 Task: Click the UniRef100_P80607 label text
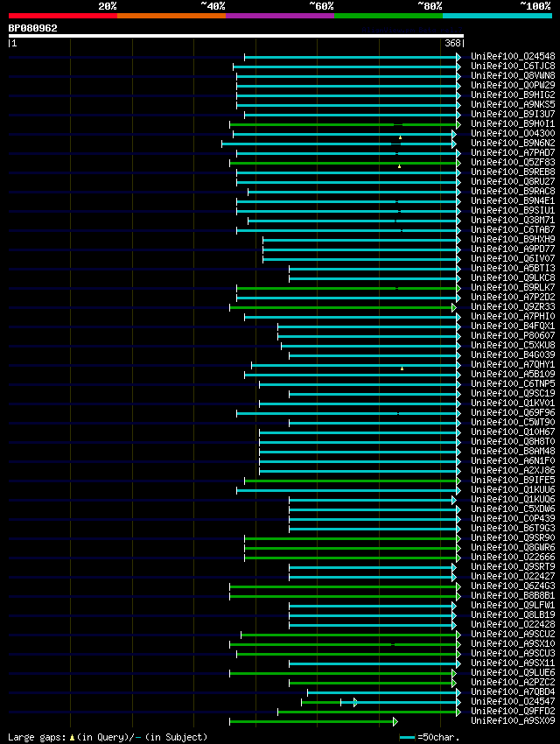click(513, 335)
